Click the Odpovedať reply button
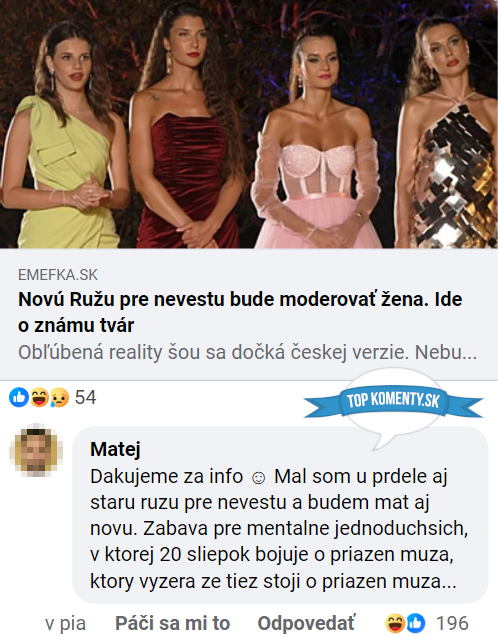Image resolution: width=498 pixels, height=637 pixels. point(306,623)
